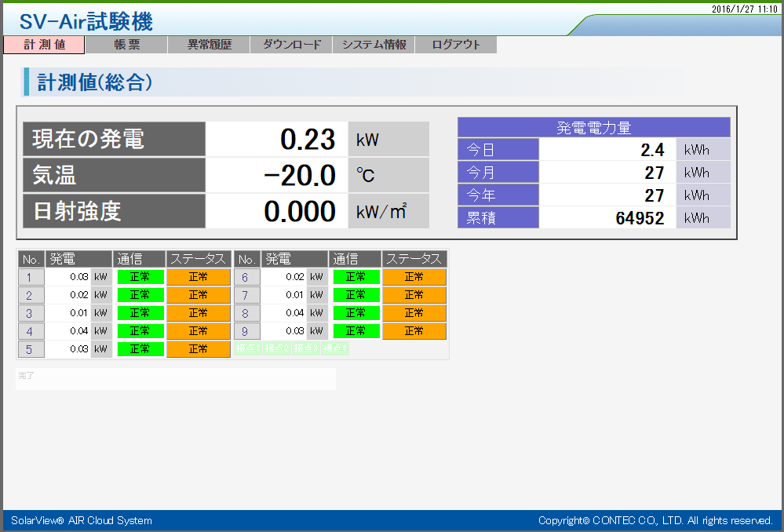The image size is (784, 532).
Task: Click the orange ステータス indicator of inverter 4
Action: 199,331
